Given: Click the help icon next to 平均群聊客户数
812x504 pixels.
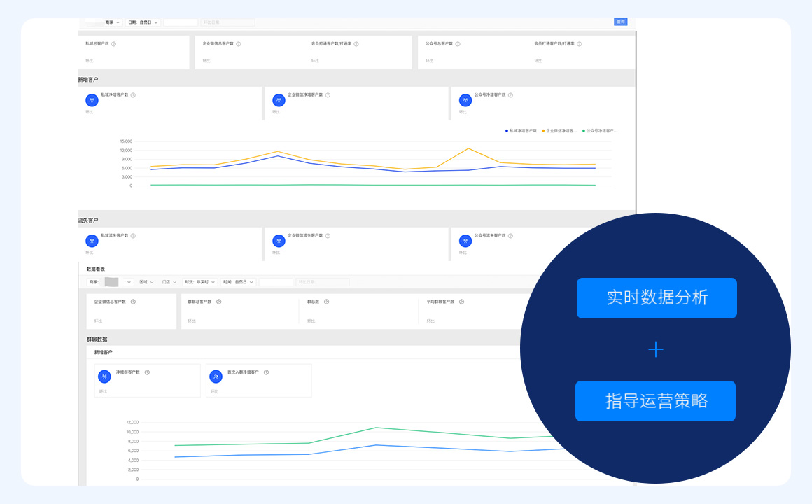Looking at the screenshot, I should (461, 302).
